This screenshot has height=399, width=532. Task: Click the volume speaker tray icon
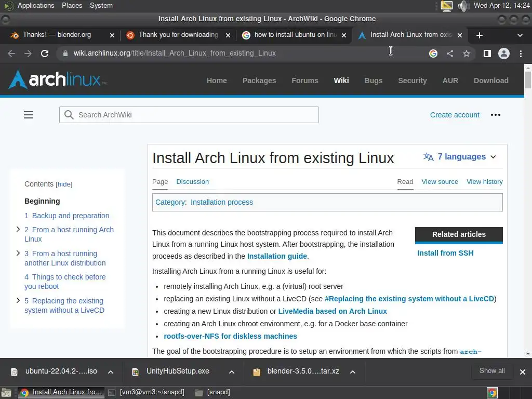(462, 6)
